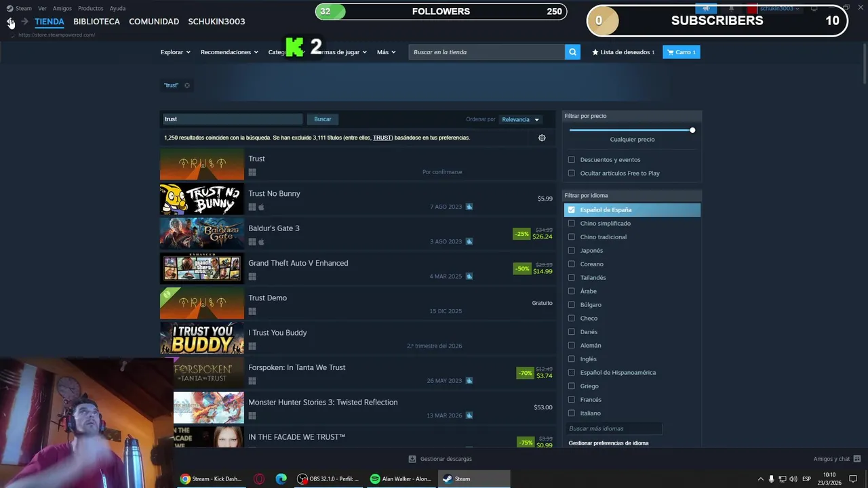
Task: Launch Opera from the taskbar
Action: click(x=259, y=479)
